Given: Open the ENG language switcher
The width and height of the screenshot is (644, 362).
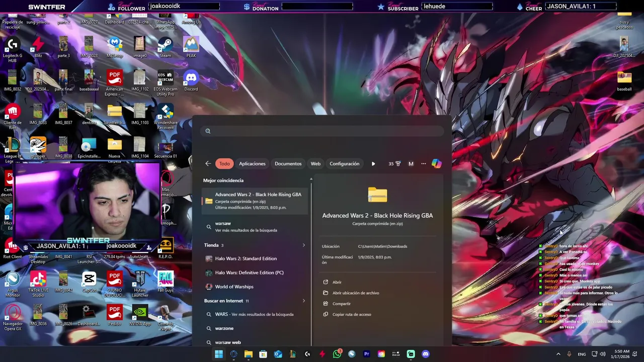Looking at the screenshot, I should pos(582,354).
